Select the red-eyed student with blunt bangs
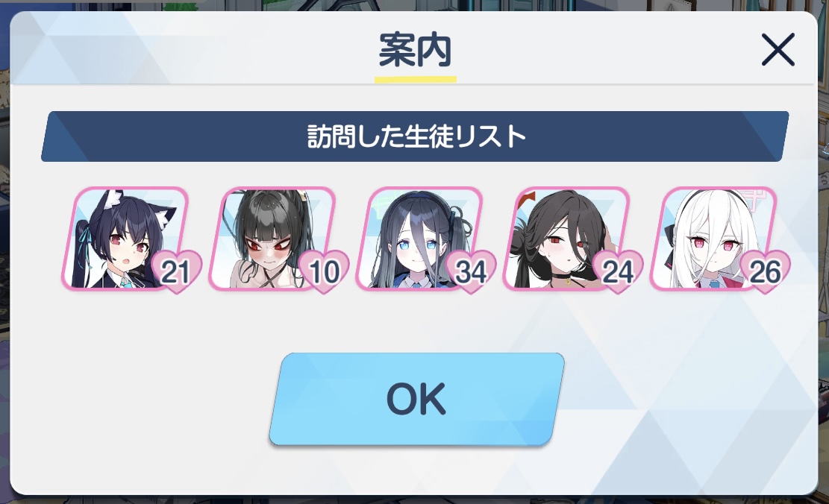The width and height of the screenshot is (829, 504). pyautogui.click(x=271, y=238)
